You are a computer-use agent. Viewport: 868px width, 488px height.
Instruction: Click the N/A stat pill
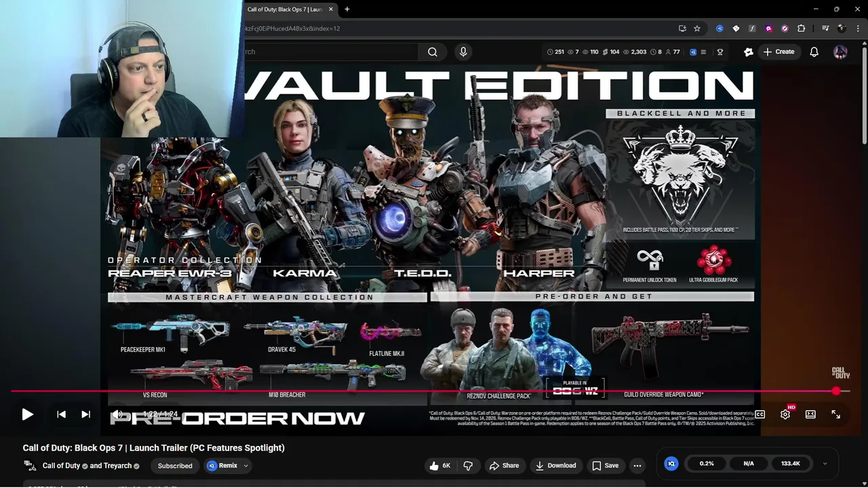coord(749,464)
